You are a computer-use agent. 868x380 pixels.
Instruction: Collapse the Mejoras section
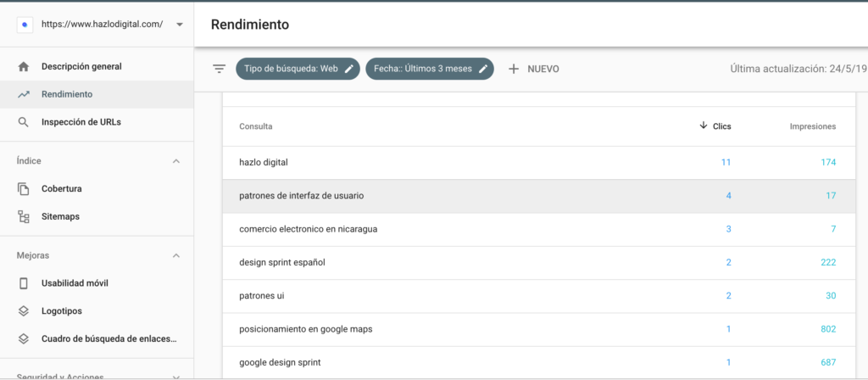coord(176,255)
